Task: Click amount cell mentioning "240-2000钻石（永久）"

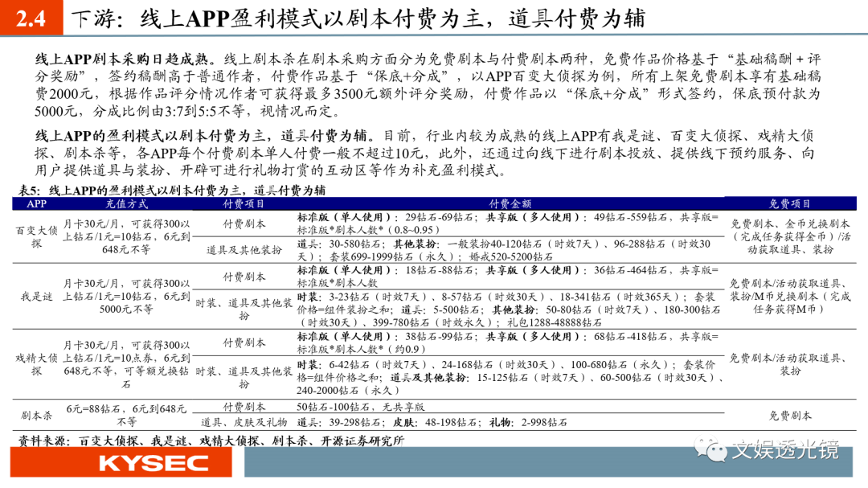Action: tap(510, 377)
